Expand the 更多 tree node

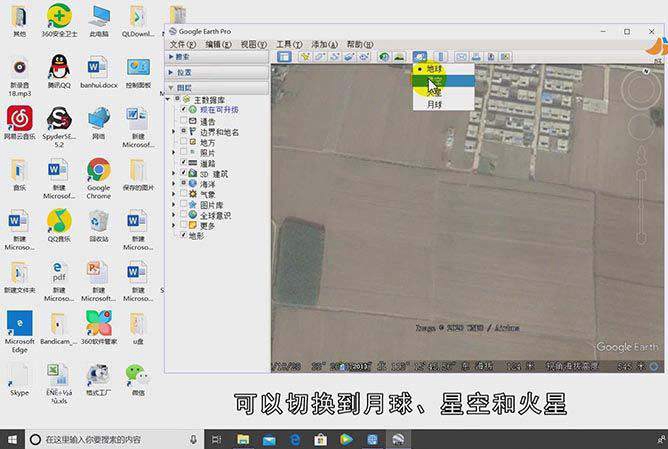[x=173, y=225]
